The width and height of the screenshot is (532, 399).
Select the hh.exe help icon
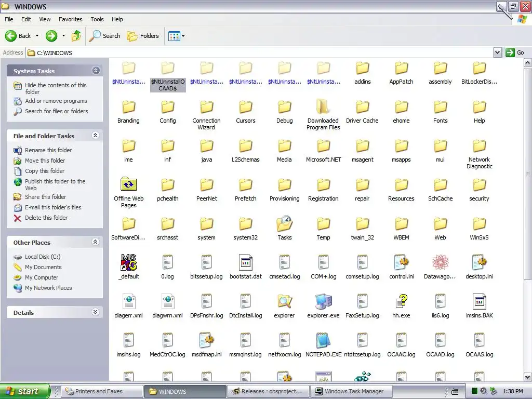point(402,301)
